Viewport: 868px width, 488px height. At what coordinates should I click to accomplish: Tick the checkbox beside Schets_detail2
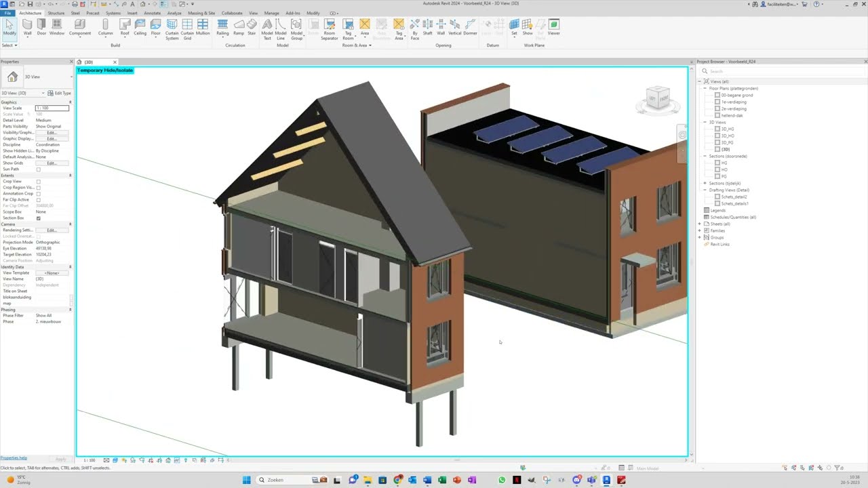(x=717, y=197)
